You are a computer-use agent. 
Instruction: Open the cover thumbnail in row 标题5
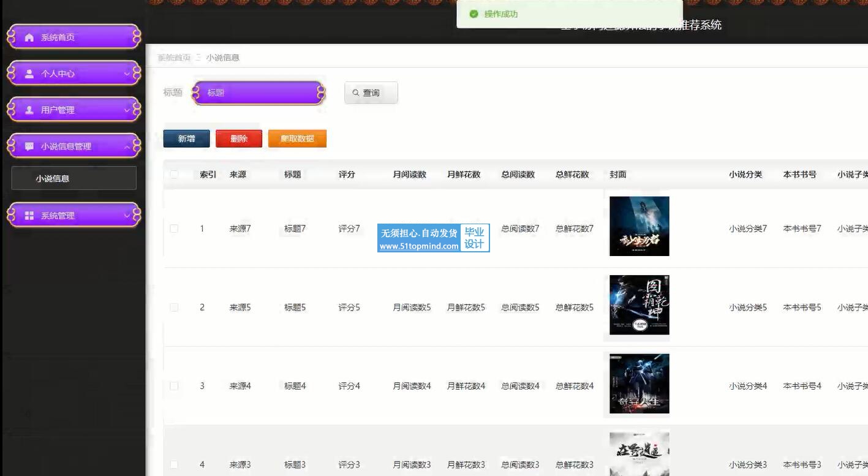click(640, 305)
